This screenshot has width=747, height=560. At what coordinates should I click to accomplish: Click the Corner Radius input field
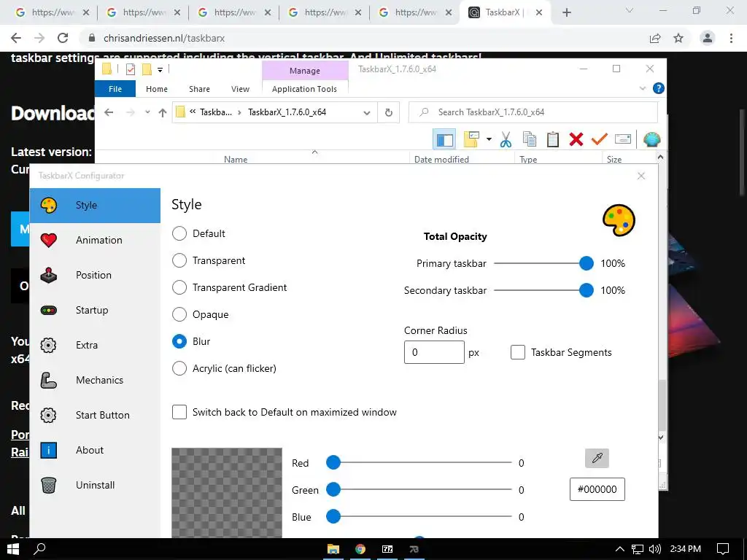[434, 352]
